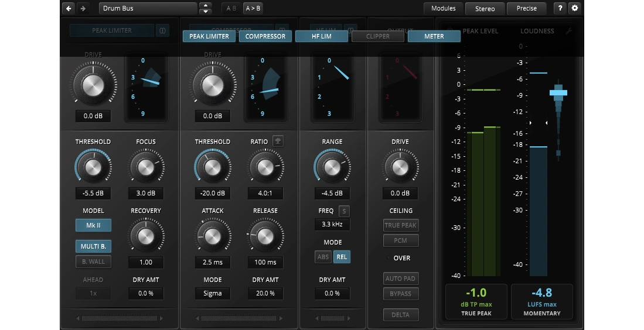Image resolution: width=644 pixels, height=330 pixels.
Task: Select TRUE PEAK ceiling mode
Action: click(400, 225)
